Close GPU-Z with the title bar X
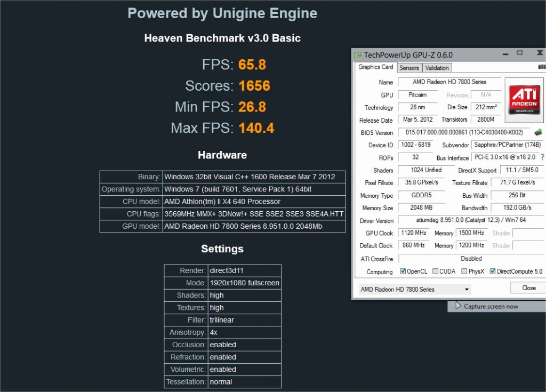This screenshot has height=392, width=546. pos(540,53)
